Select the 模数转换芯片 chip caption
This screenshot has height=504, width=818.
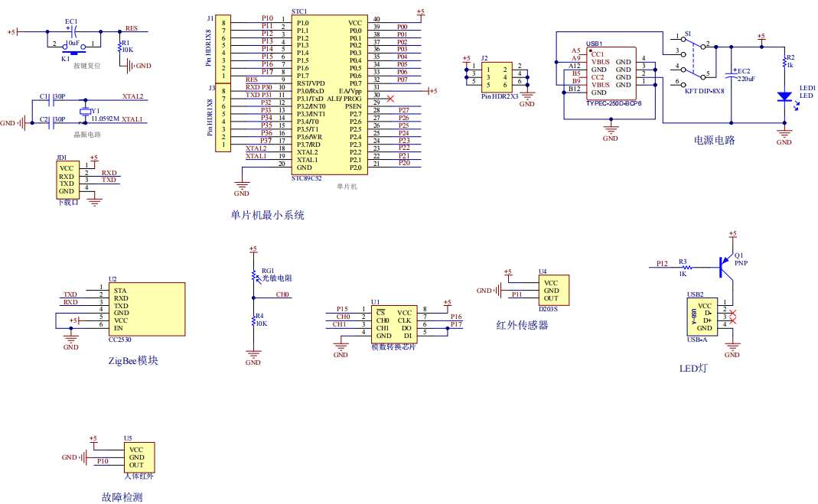tap(393, 347)
